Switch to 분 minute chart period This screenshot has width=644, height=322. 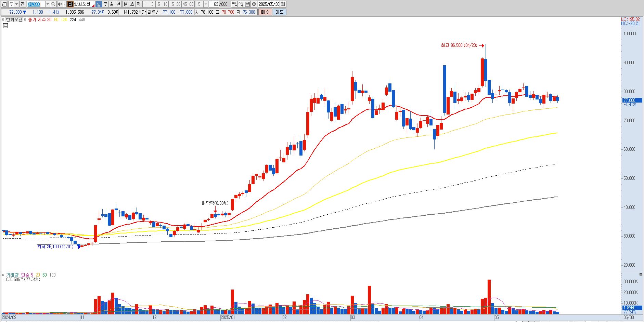pos(125,4)
